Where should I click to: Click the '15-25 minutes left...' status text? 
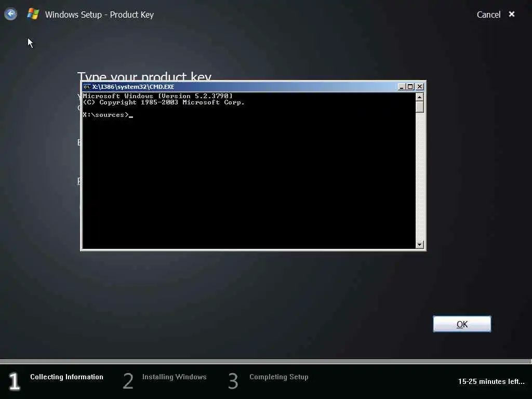click(x=491, y=381)
